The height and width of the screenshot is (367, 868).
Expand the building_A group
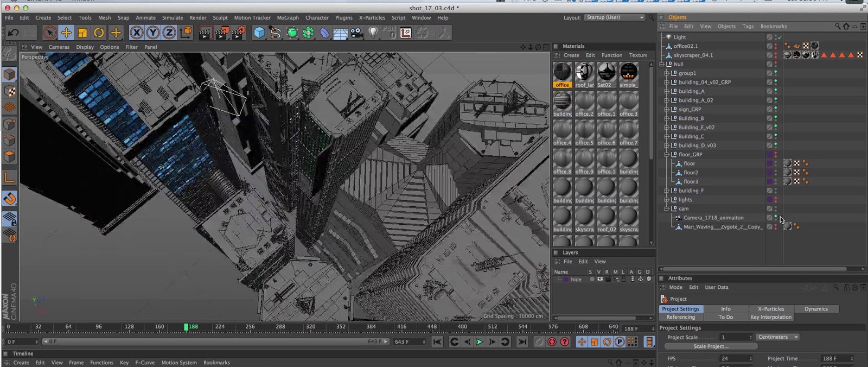pyautogui.click(x=667, y=91)
